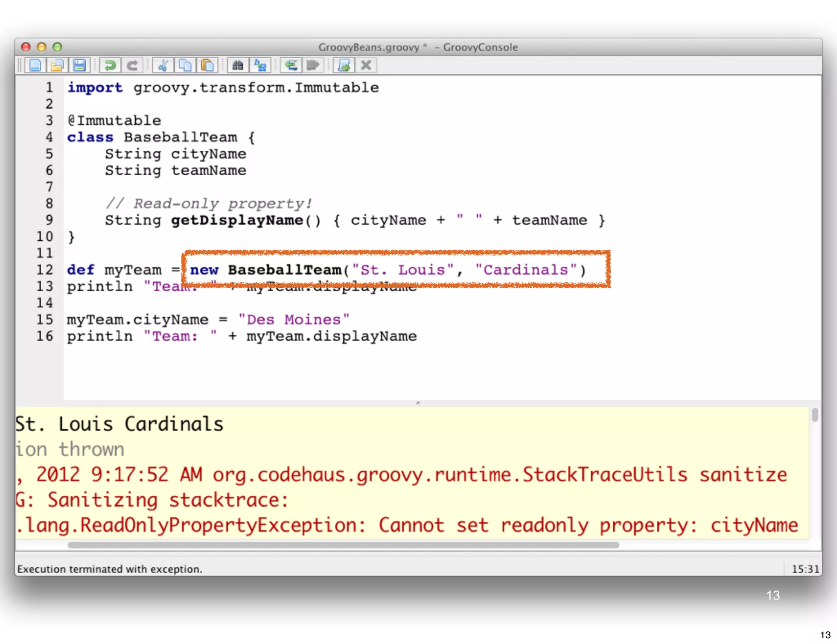
Task: Interrupt execution with the X icon
Action: (366, 65)
